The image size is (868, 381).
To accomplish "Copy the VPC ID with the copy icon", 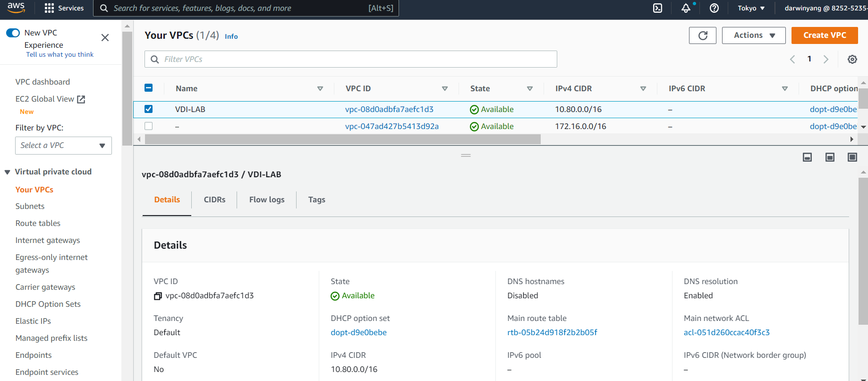I will [158, 296].
